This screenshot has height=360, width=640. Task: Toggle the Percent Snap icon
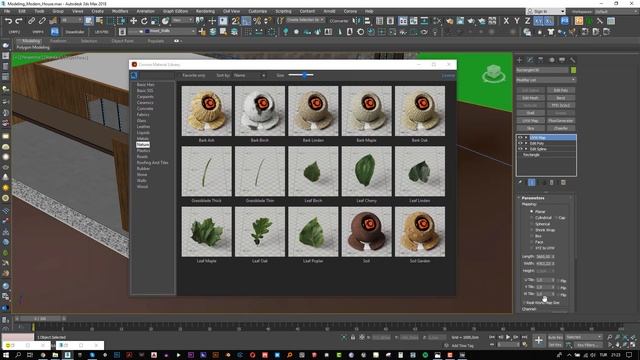coord(257,21)
